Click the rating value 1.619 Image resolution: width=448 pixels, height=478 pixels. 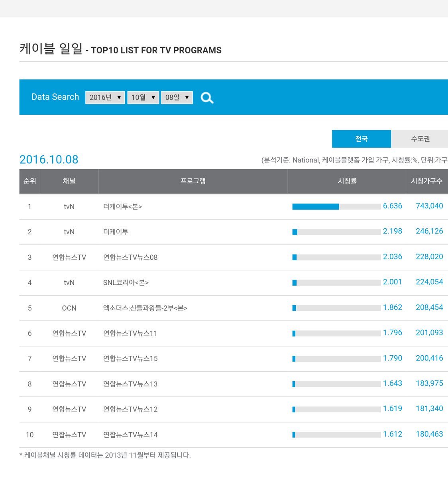393,408
